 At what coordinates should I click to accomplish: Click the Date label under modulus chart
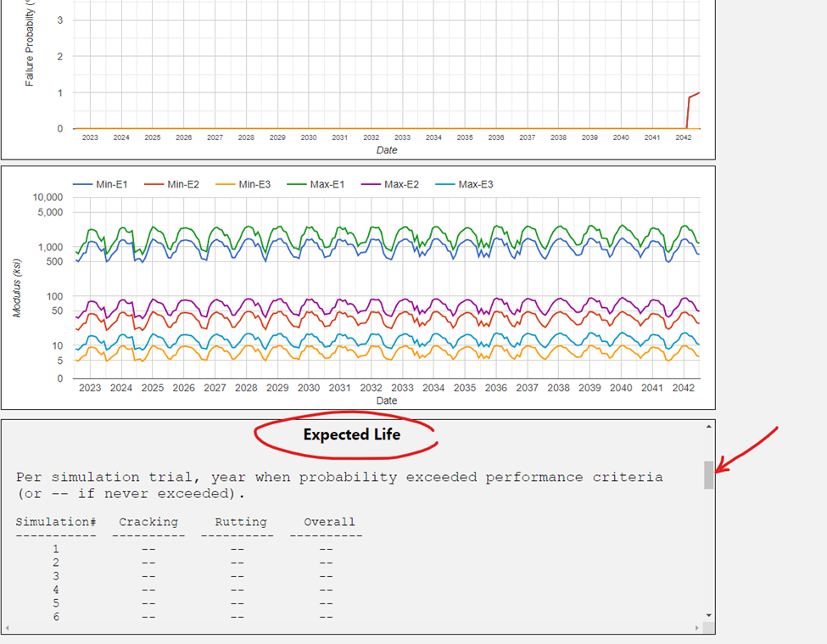tap(386, 400)
